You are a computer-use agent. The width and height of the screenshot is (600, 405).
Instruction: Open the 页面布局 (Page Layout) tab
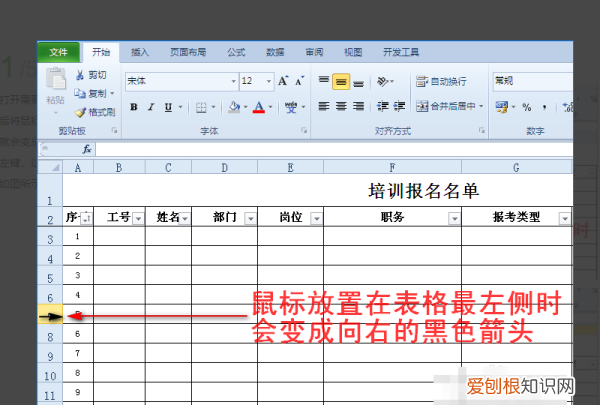(188, 52)
